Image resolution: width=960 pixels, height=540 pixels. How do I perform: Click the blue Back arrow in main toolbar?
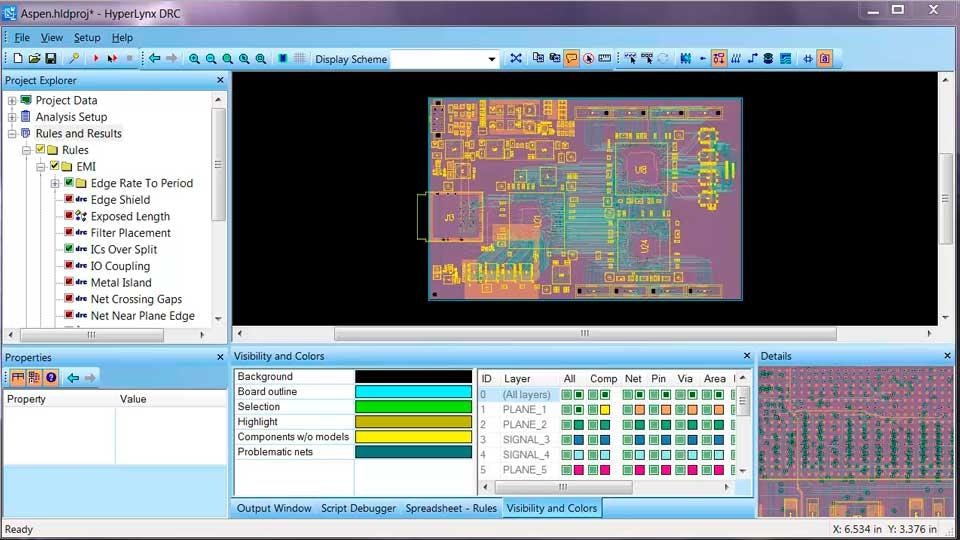click(154, 59)
